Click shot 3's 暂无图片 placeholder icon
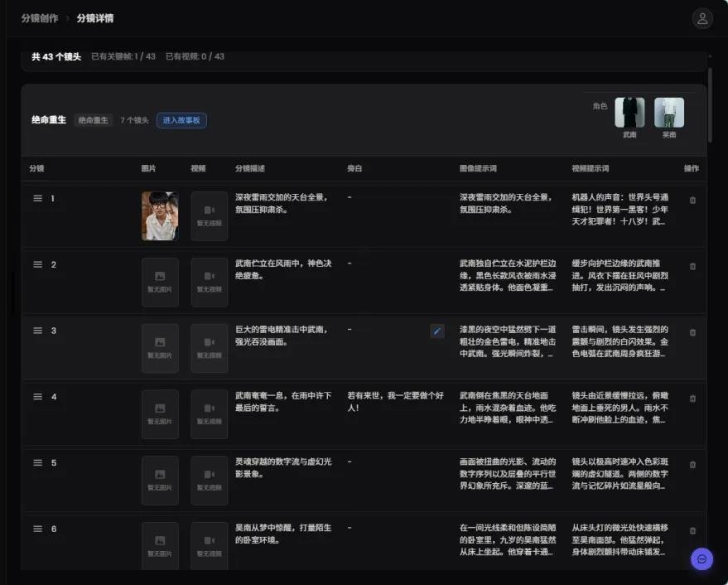Image resolution: width=728 pixels, height=585 pixels. tap(160, 344)
